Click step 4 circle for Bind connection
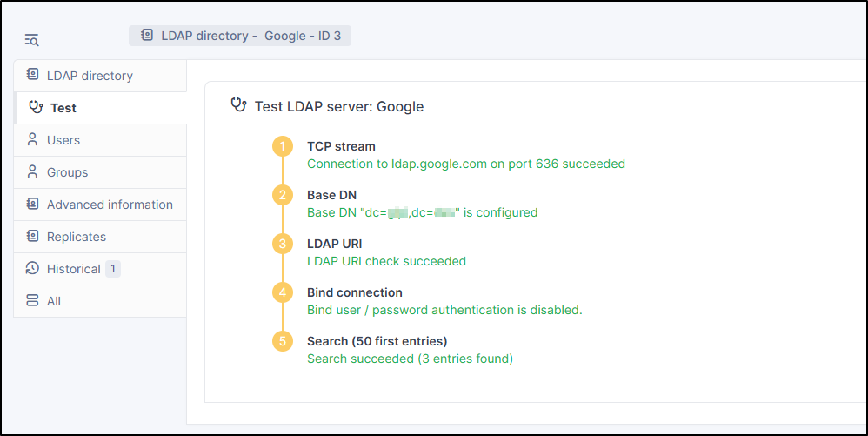The height and width of the screenshot is (436, 868). click(x=283, y=292)
